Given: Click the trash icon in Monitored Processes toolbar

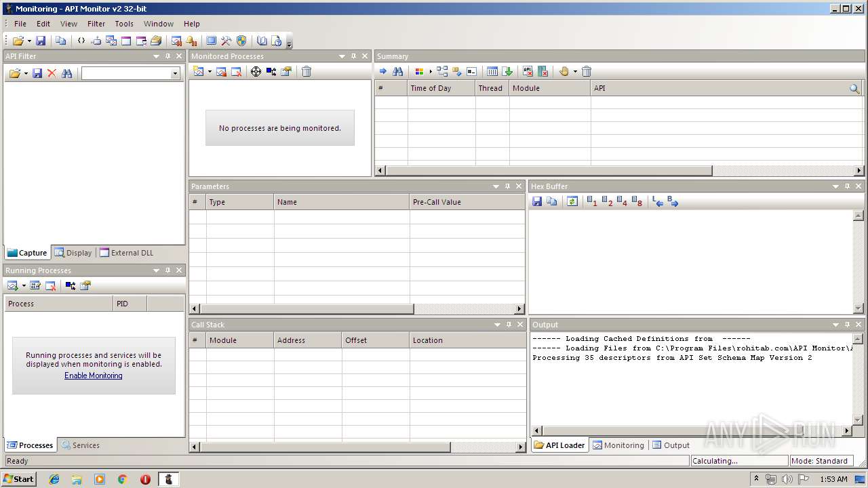Looking at the screenshot, I should point(307,71).
